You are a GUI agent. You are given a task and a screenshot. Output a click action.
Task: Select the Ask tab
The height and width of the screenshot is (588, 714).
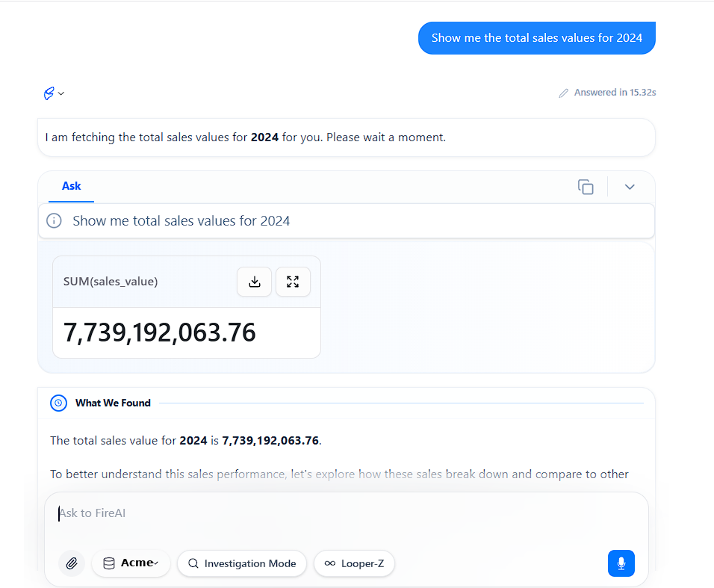click(x=72, y=186)
